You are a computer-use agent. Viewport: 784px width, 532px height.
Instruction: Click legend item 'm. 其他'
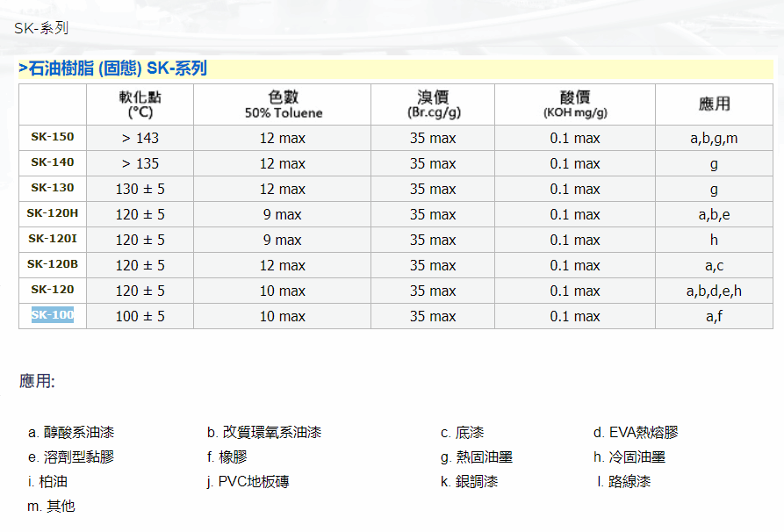51,506
